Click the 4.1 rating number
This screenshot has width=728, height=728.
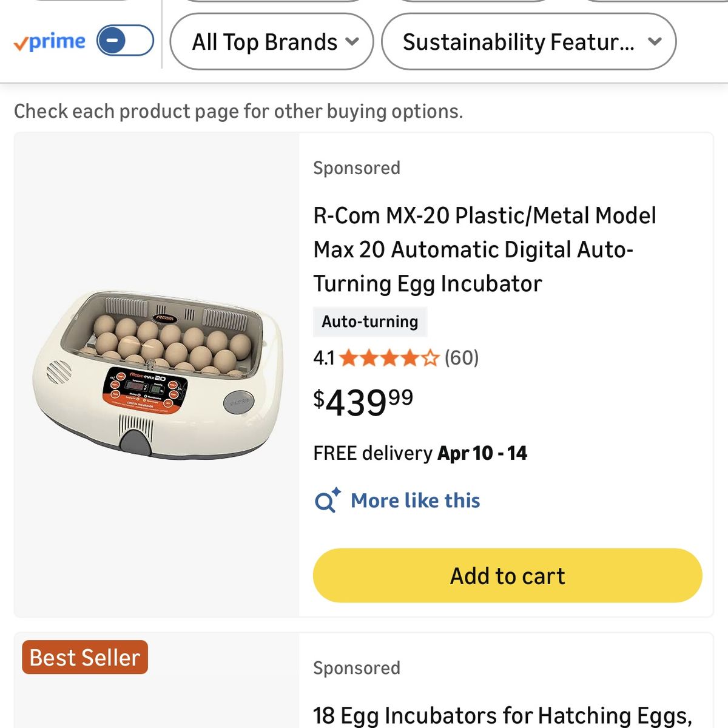(x=324, y=358)
